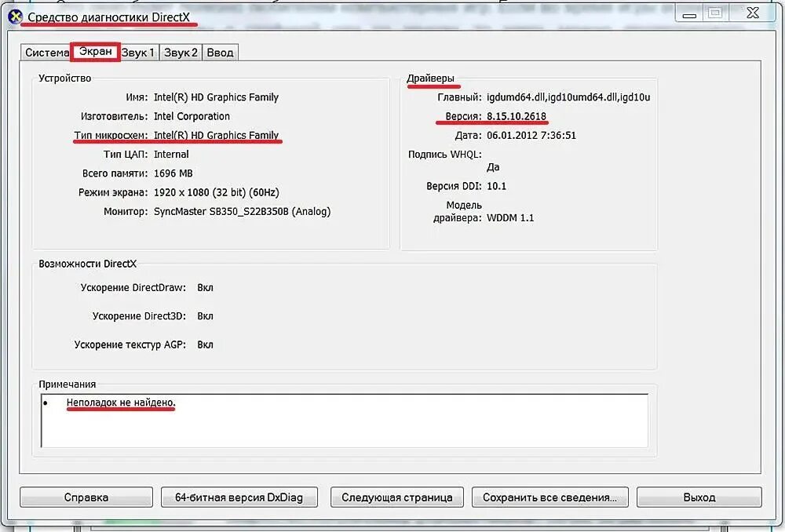The image size is (785, 532).
Task: Click total memory value '1696 MB'
Action: 173,173
